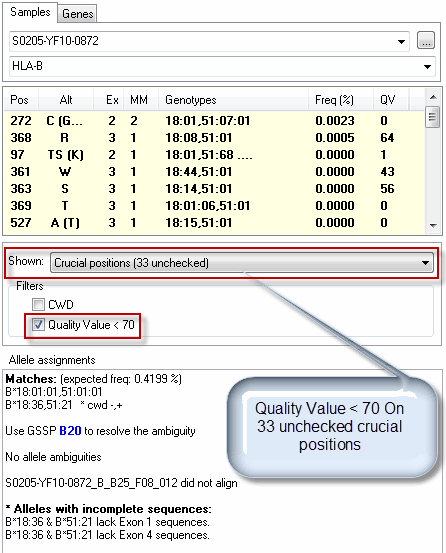Open the sample ID dropdown arrow

[401, 42]
